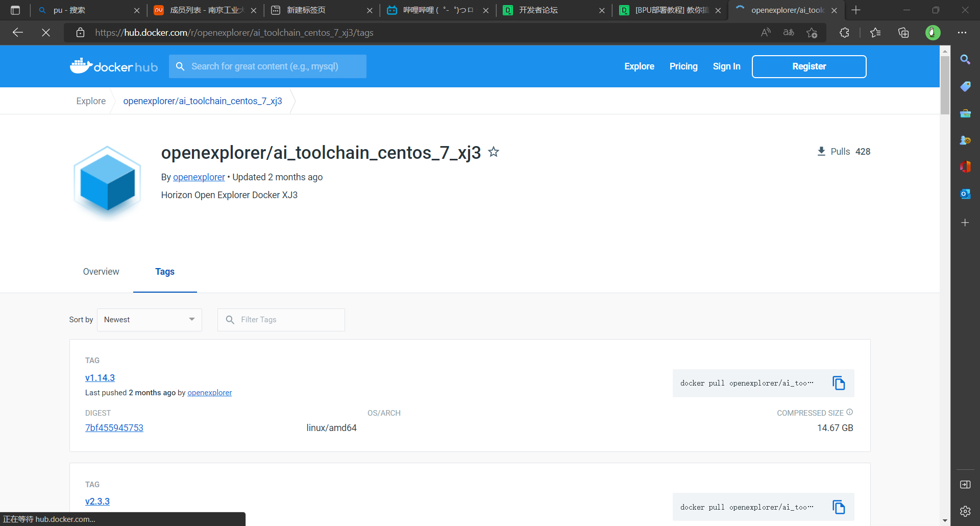The height and width of the screenshot is (526, 980).
Task: Click the Sign In link
Action: (726, 66)
